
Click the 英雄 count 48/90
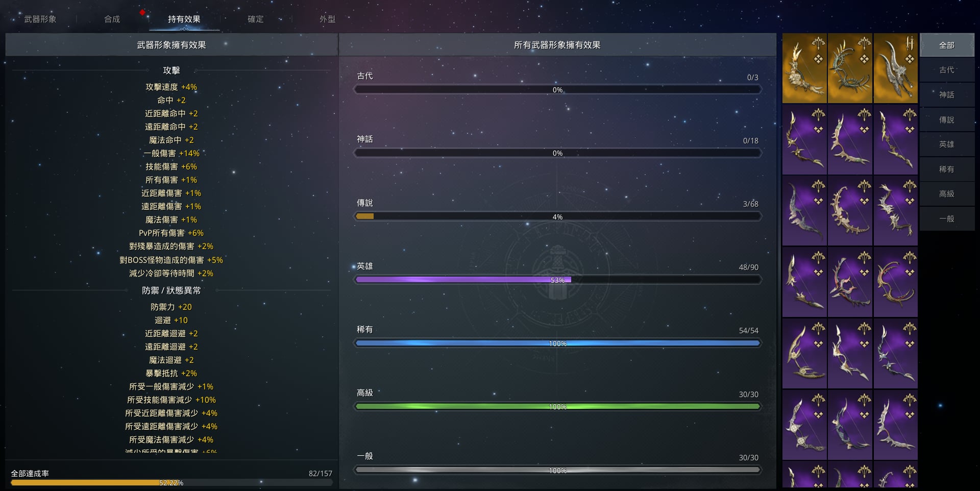point(749,267)
